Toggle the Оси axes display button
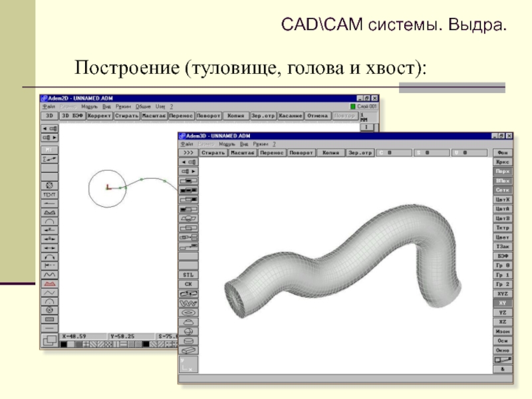Screen dimensions: 532x399 click(x=502, y=340)
